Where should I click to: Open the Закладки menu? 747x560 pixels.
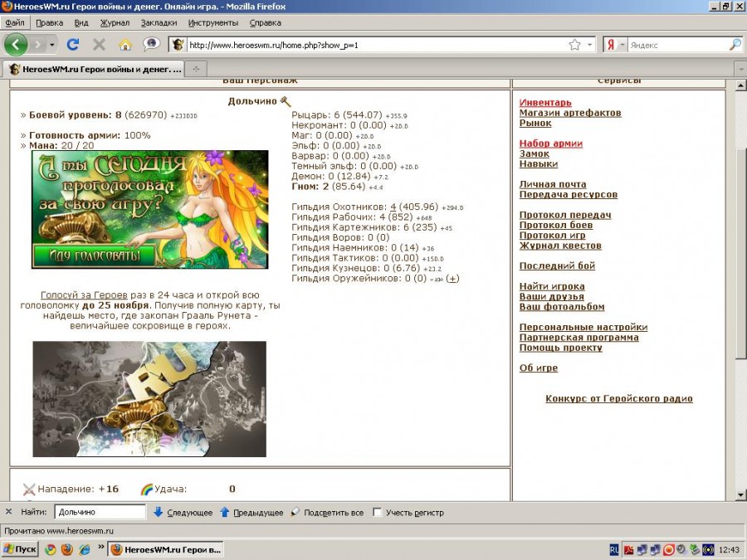click(x=159, y=22)
